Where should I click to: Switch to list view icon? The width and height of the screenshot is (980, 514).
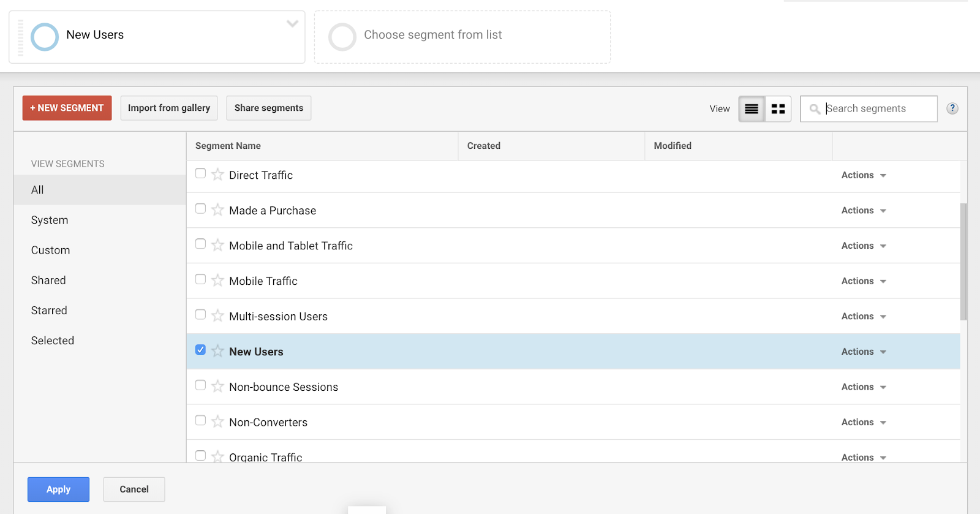pyautogui.click(x=752, y=109)
